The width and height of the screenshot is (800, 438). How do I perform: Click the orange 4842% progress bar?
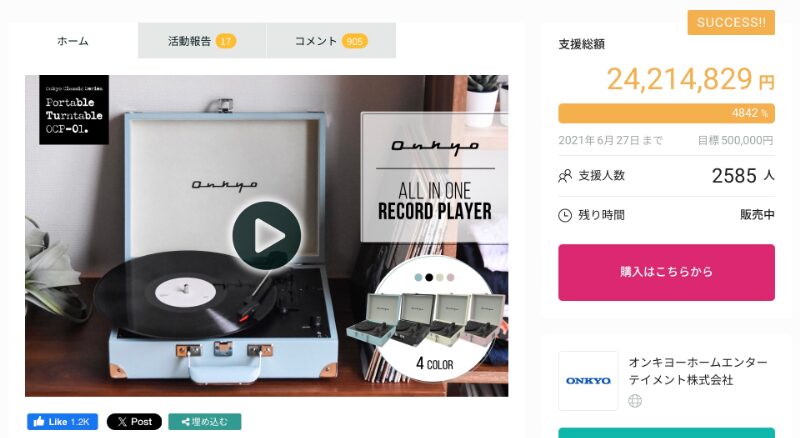tap(666, 113)
